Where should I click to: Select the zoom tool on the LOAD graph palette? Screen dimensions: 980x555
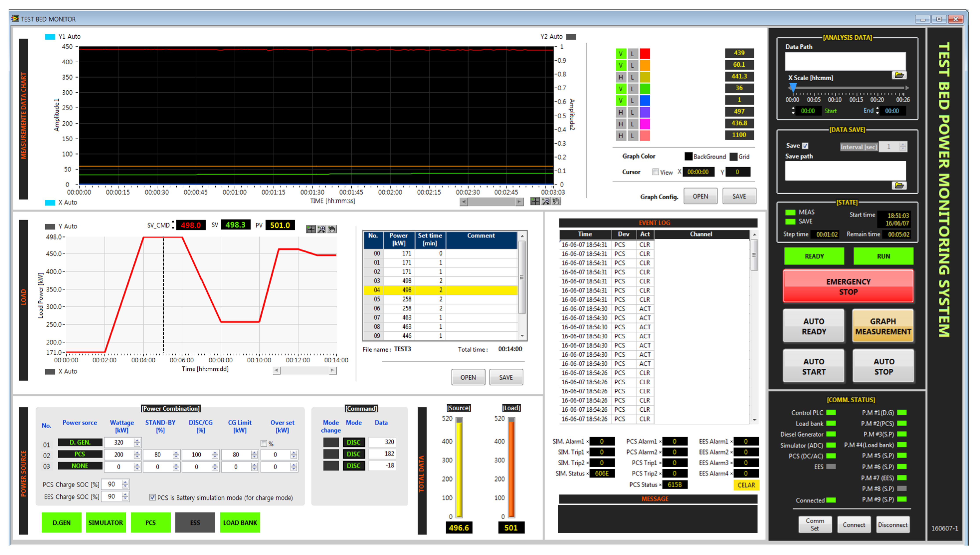(321, 229)
